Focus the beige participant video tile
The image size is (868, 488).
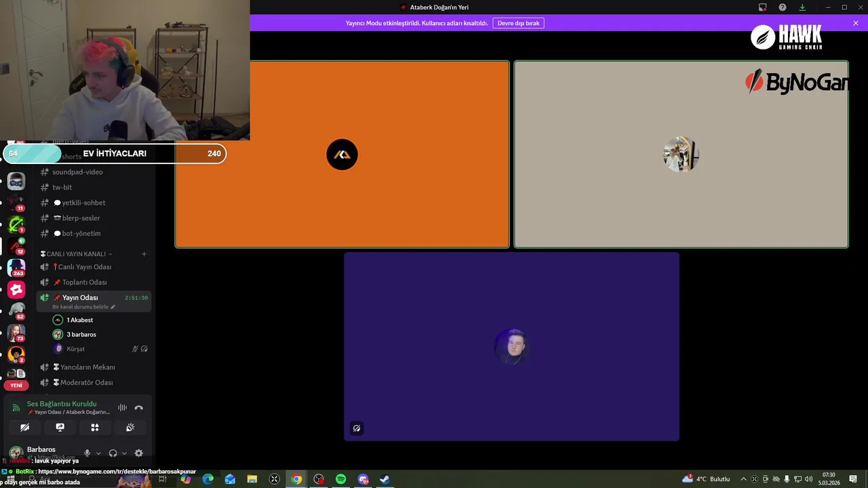[x=681, y=155]
